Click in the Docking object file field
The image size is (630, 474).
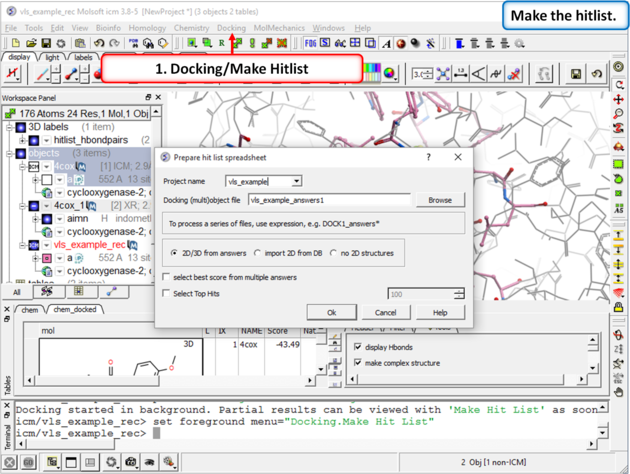[x=328, y=200]
